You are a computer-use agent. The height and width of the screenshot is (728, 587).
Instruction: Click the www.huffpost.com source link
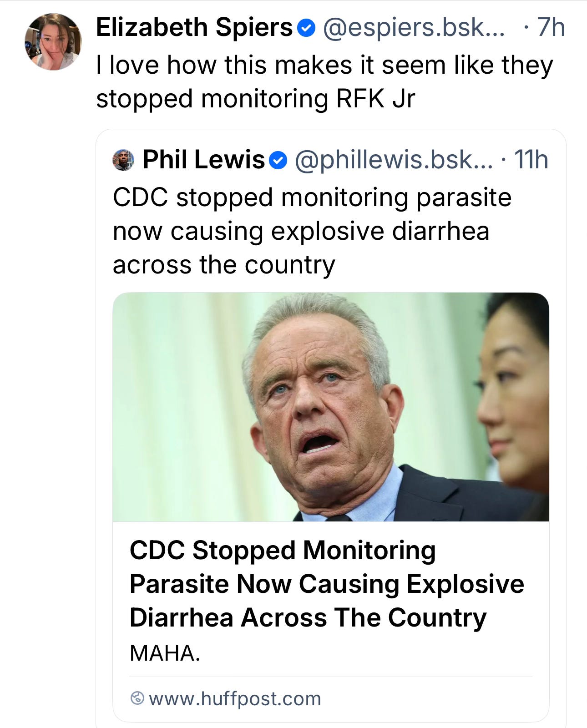coord(235,698)
